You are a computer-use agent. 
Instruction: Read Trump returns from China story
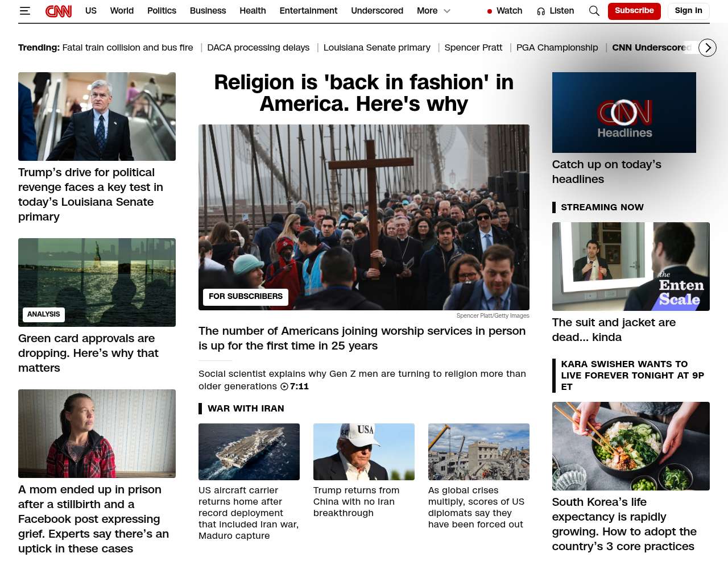(356, 501)
